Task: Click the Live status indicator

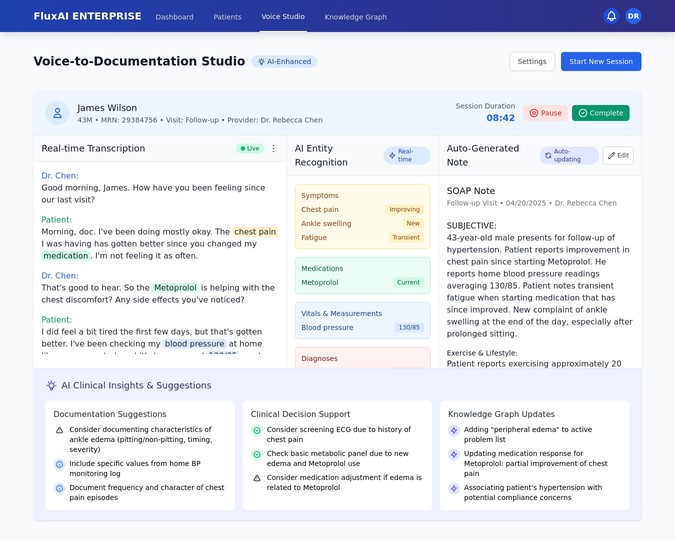Action: (x=250, y=149)
